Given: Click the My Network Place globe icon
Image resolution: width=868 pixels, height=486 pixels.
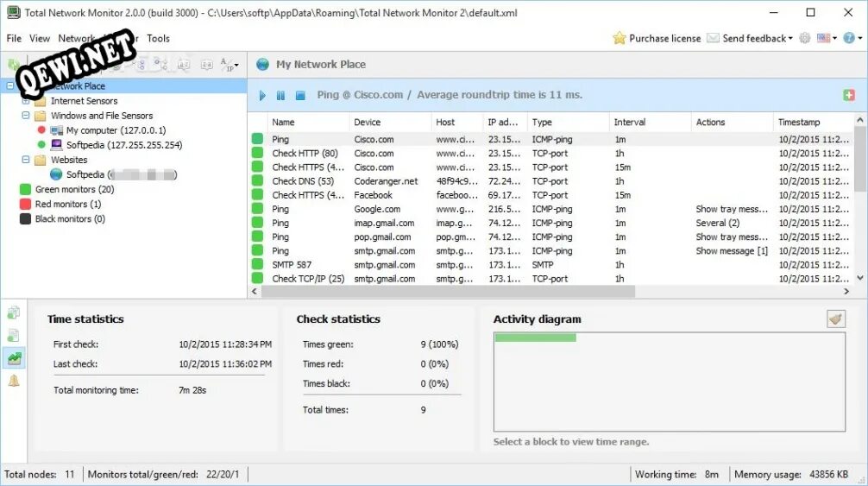Looking at the screenshot, I should click(262, 64).
